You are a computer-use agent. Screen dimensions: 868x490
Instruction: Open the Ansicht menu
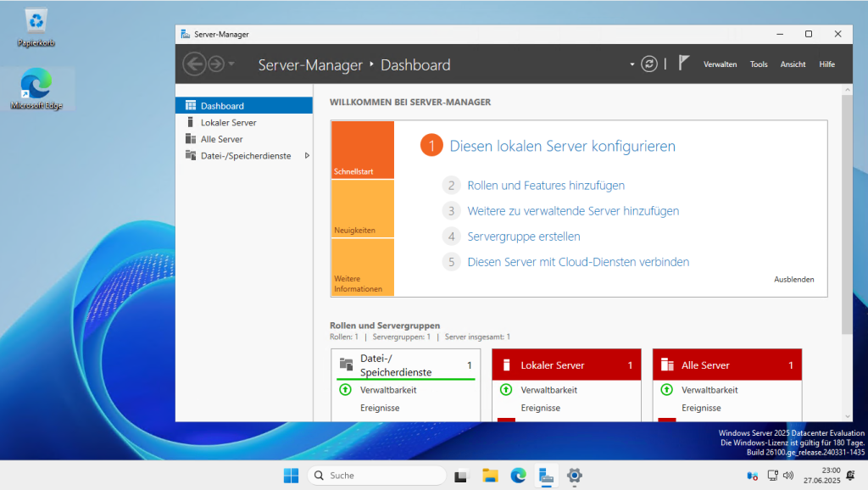click(793, 64)
